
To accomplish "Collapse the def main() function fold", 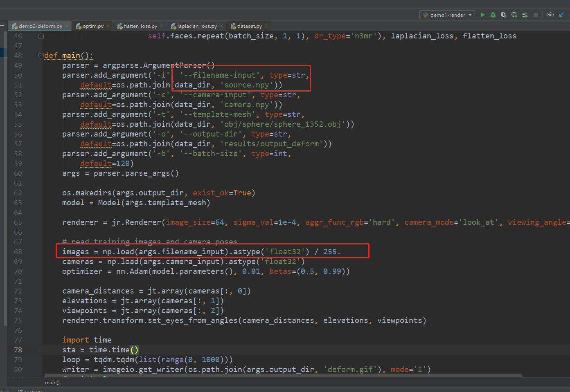I will tap(41, 56).
